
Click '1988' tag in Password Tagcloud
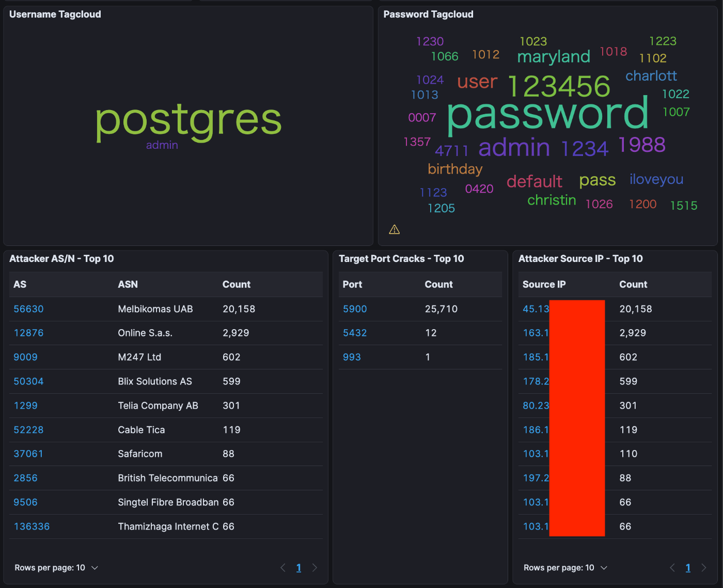click(642, 145)
